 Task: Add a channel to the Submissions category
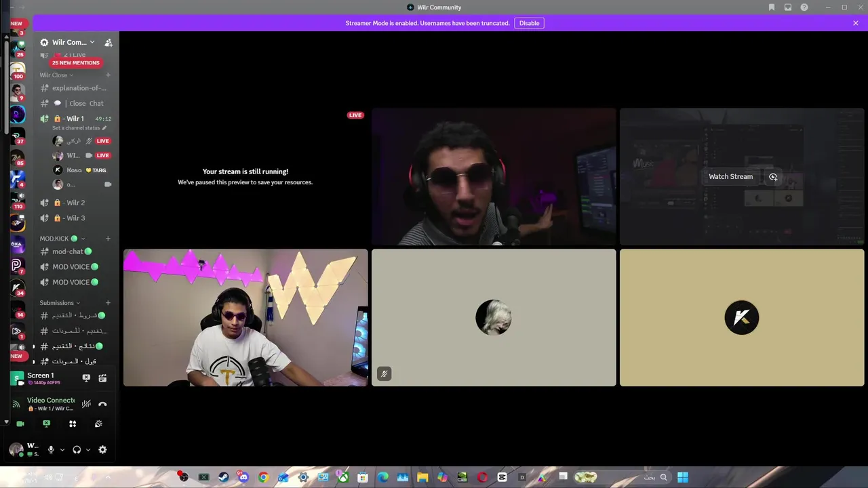click(108, 303)
